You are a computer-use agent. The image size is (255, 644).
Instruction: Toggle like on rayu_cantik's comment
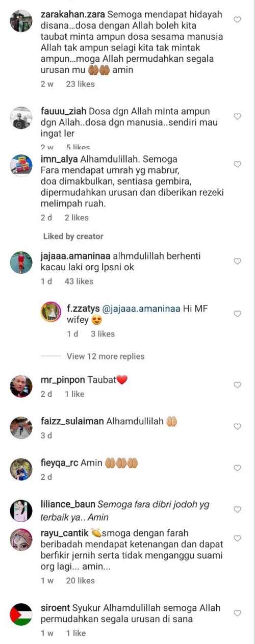click(237, 538)
